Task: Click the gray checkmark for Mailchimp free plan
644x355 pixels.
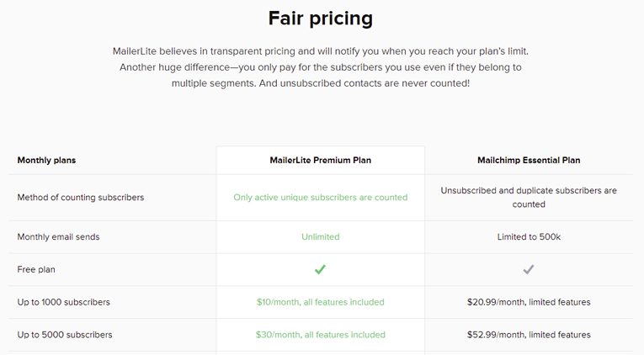Action: tap(529, 270)
